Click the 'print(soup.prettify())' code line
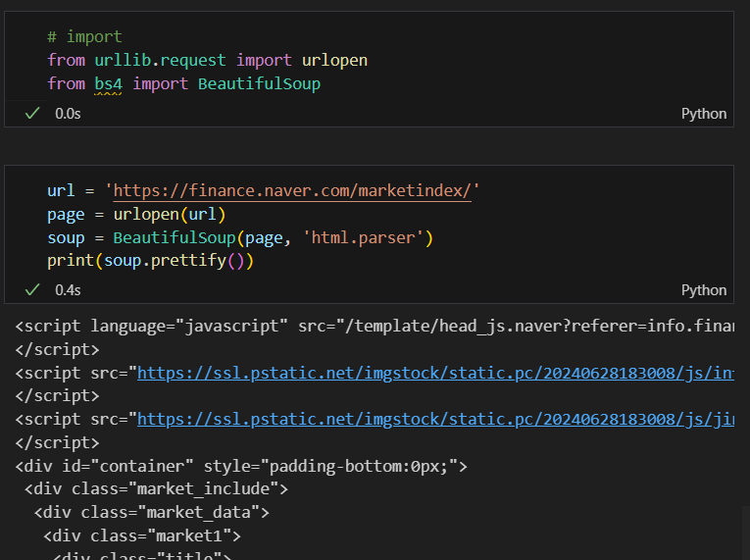Image resolution: width=750 pixels, height=560 pixels. tap(150, 261)
